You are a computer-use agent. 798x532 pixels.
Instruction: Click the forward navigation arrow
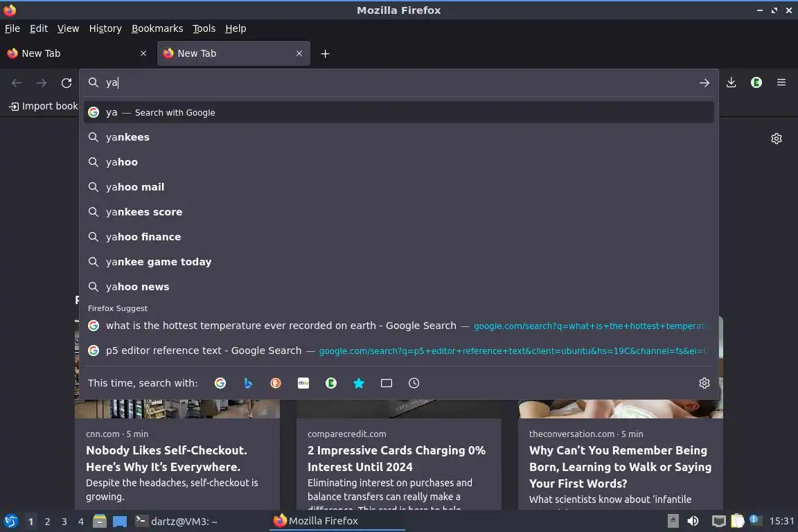42,83
